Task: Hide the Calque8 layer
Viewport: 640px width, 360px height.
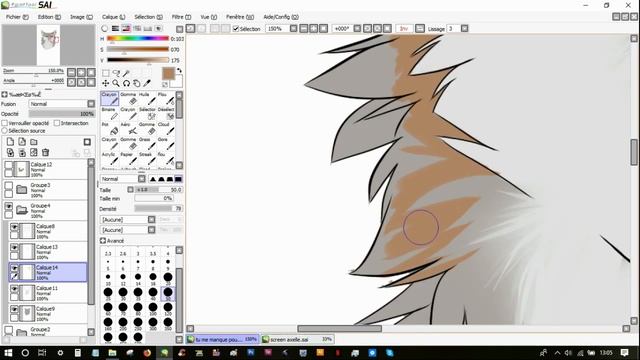Action: point(14,227)
